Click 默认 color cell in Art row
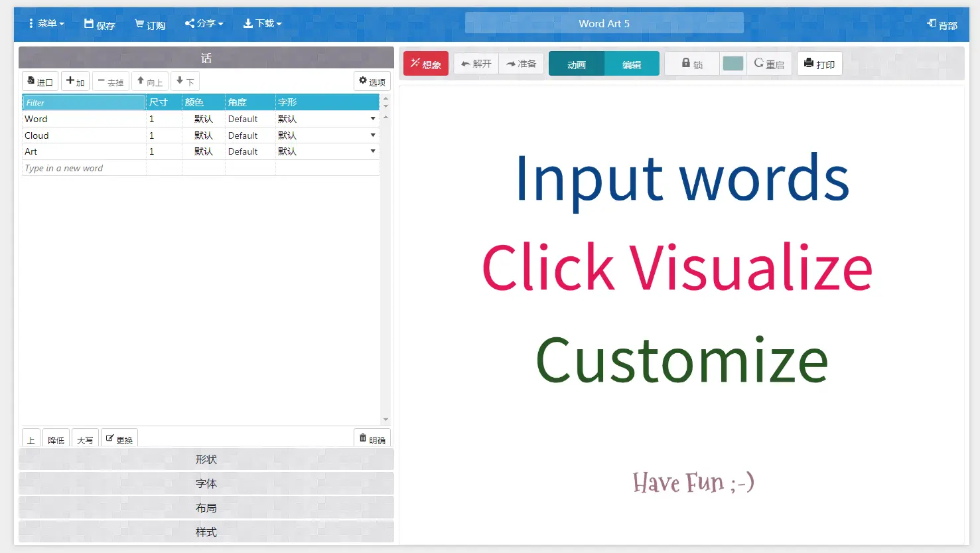The width and height of the screenshot is (980, 553). coord(204,151)
